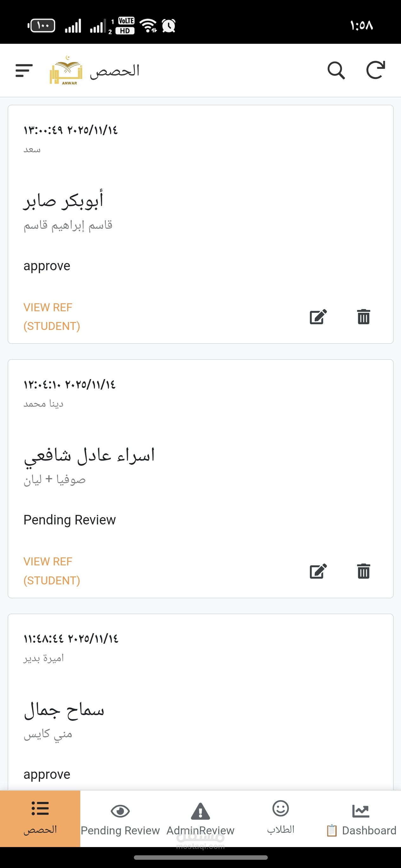401x868 pixels.
Task: Open the Dashboard tab
Action: (361, 819)
